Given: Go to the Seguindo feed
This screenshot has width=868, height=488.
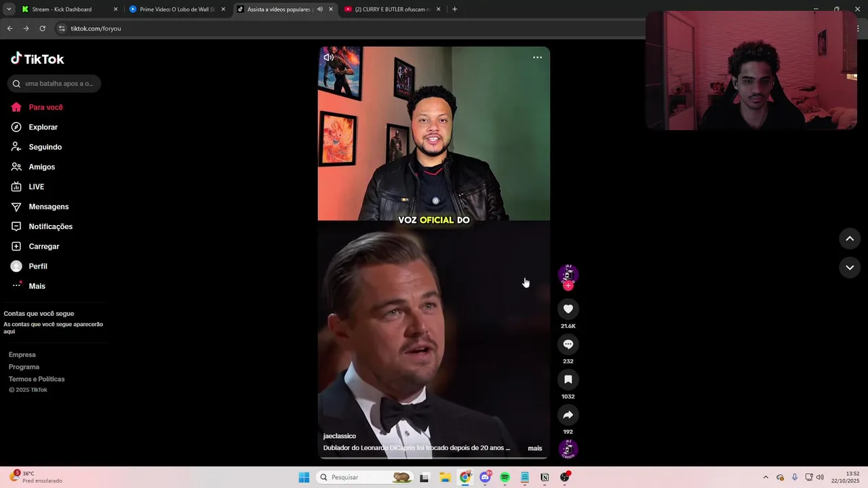Looking at the screenshot, I should (37, 147).
